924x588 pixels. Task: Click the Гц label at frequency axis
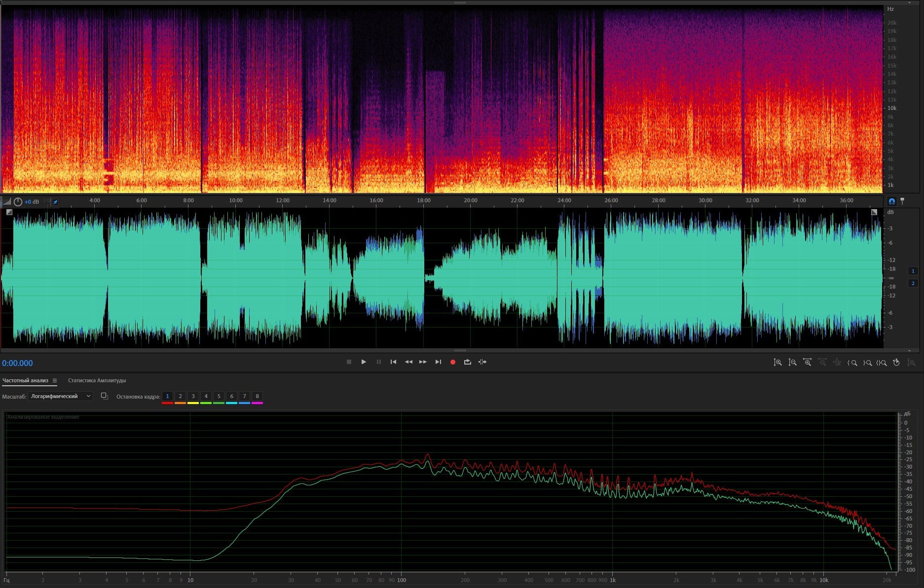pos(6,580)
